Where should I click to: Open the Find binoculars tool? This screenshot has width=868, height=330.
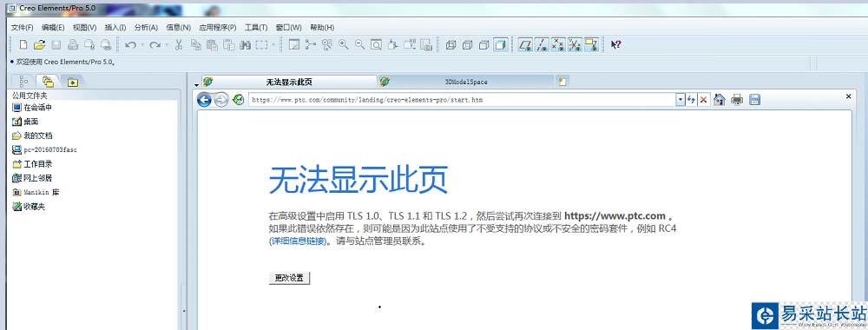246,45
